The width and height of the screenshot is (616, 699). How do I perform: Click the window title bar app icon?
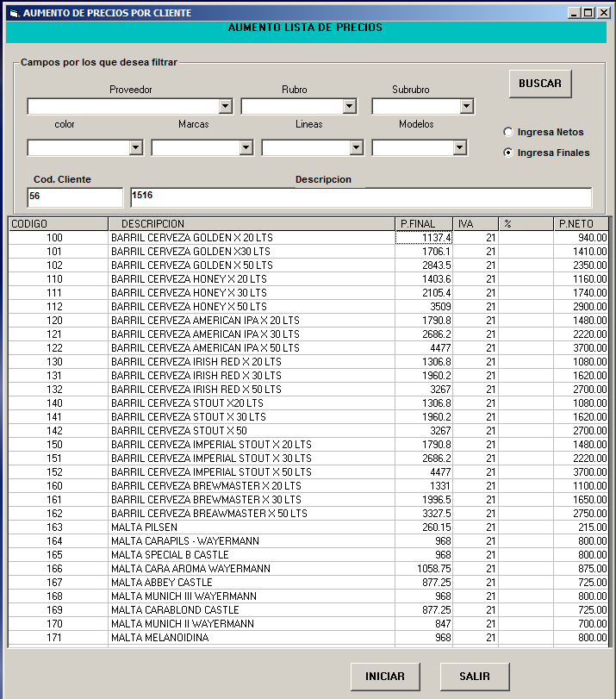[15, 13]
